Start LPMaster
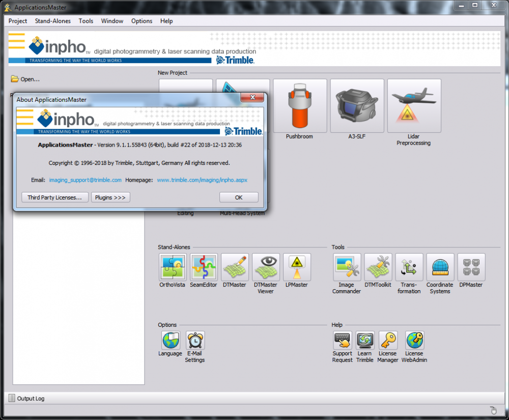This screenshot has height=420, width=509. (297, 267)
